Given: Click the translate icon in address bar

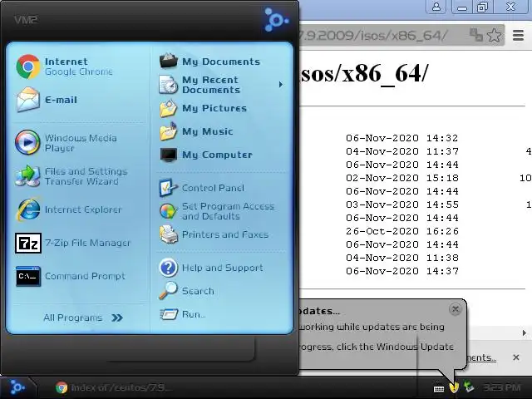Looking at the screenshot, I should 476,35.
